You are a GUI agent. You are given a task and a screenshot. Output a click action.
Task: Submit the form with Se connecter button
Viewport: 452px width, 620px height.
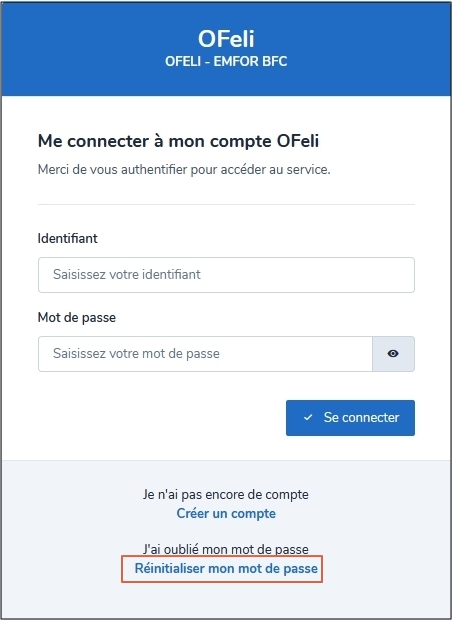click(x=350, y=418)
